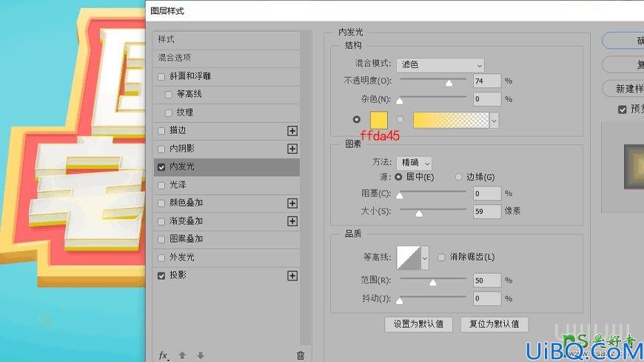Click the fx add layer style icon
Screen dimensions: 644x362
(164, 355)
